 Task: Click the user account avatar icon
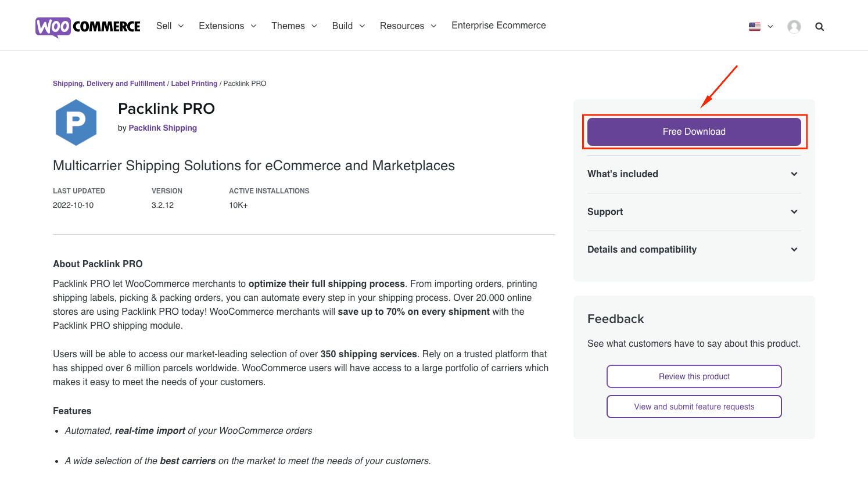click(x=794, y=26)
